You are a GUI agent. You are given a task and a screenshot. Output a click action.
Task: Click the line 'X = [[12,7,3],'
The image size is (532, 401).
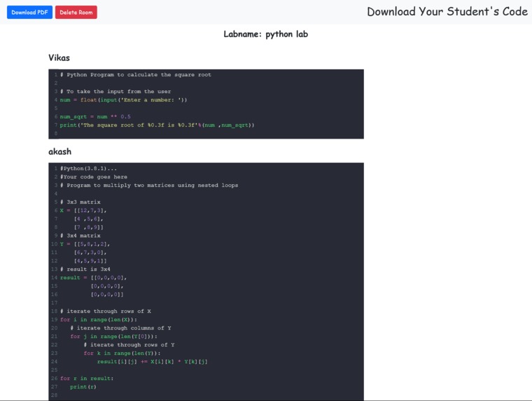tap(83, 211)
